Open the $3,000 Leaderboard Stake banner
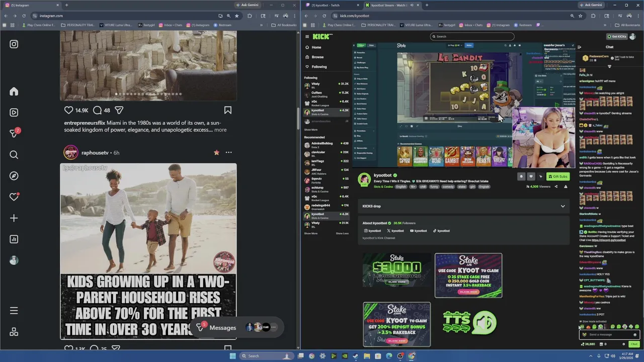Image resolution: width=644 pixels, height=362 pixels. pyautogui.click(x=397, y=270)
